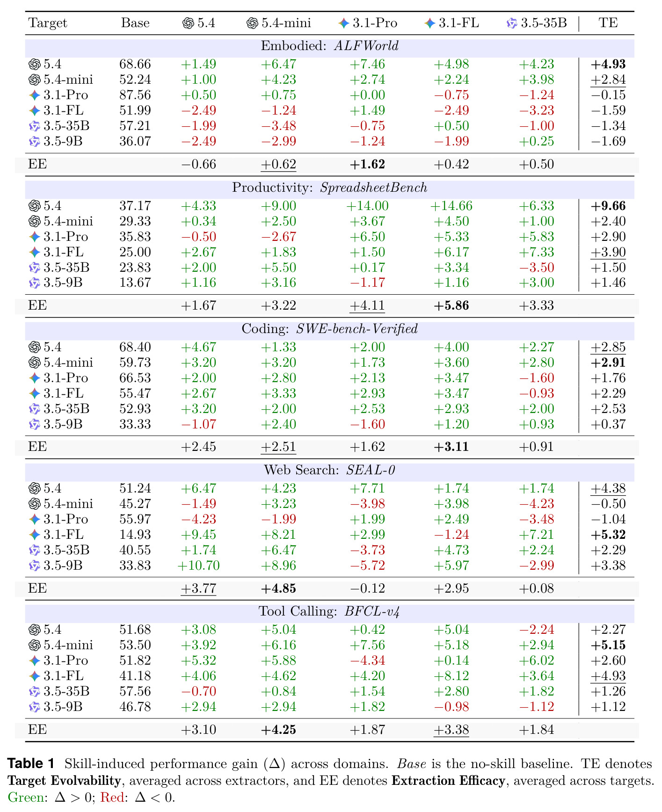Click the OpenAI icon in ALFWorld 5.4 row
The width and height of the screenshot is (662, 812).
[35, 64]
